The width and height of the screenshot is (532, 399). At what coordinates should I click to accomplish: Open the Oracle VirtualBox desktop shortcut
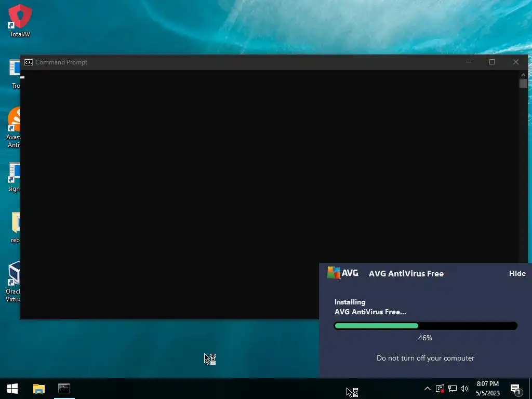click(x=14, y=282)
